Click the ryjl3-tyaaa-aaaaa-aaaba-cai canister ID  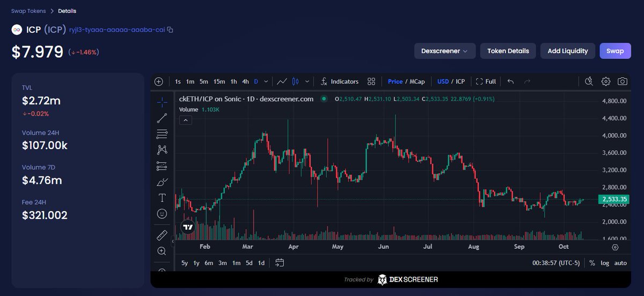point(117,29)
